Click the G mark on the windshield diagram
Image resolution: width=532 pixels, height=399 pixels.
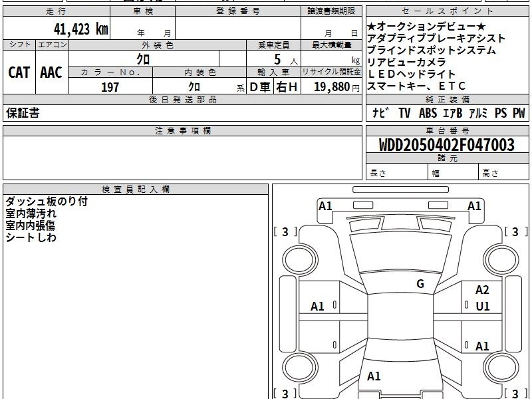click(x=420, y=284)
